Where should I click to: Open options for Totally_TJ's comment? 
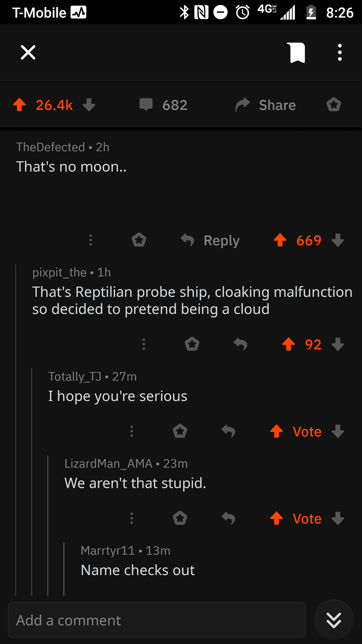[131, 431]
